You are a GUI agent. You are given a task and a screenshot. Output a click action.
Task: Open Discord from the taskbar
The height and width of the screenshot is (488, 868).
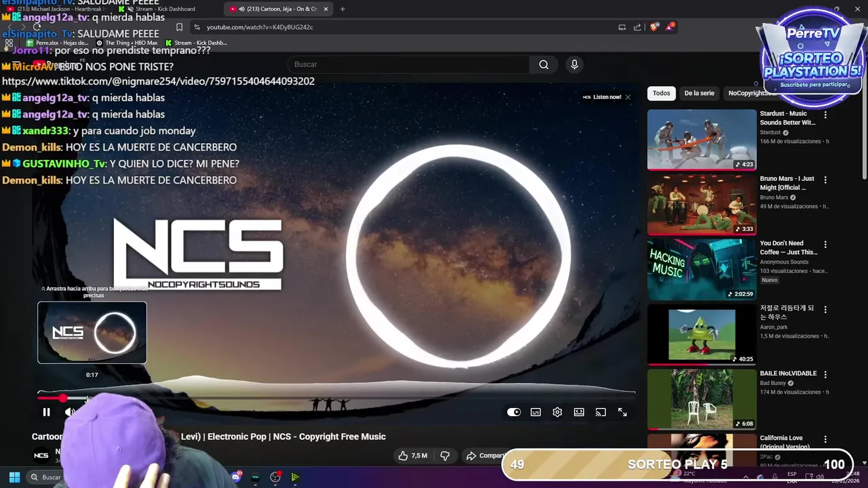point(236,477)
